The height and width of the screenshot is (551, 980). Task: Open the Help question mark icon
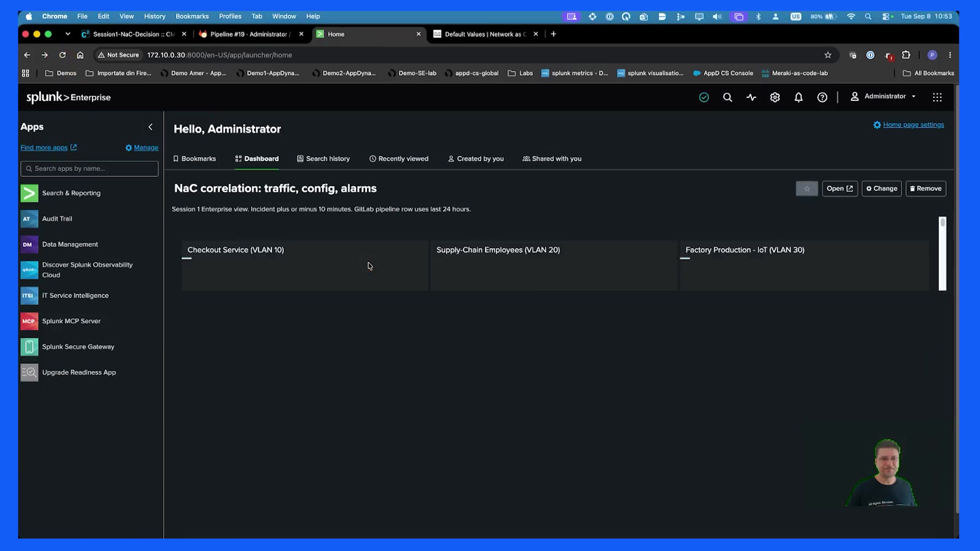coord(822,97)
